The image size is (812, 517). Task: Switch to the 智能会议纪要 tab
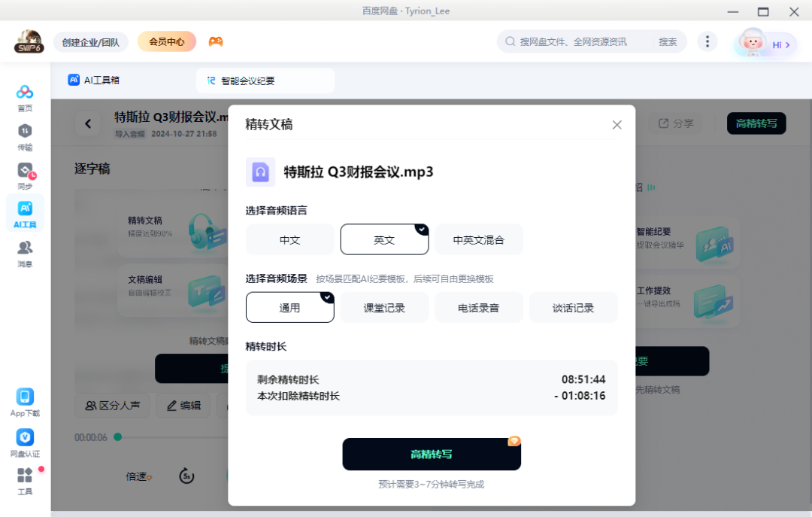pyautogui.click(x=265, y=81)
